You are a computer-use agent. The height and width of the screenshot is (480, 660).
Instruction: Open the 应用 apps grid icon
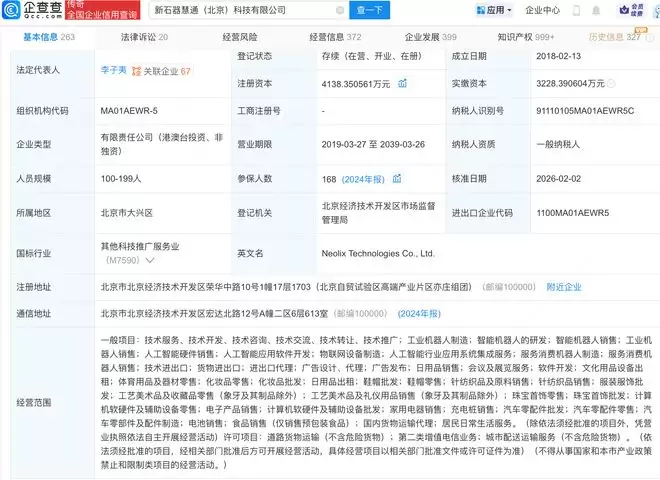(478, 11)
